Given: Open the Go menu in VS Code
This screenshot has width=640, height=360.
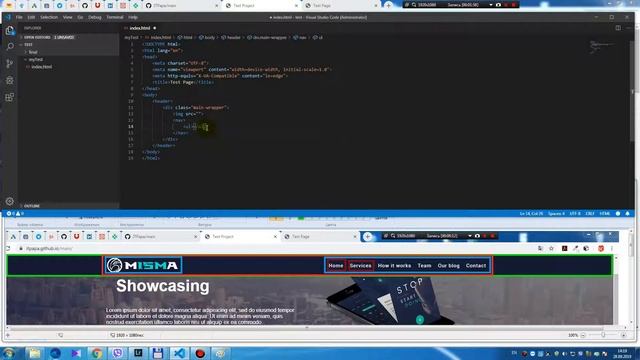Looking at the screenshot, I should pyautogui.click(x=80, y=17).
